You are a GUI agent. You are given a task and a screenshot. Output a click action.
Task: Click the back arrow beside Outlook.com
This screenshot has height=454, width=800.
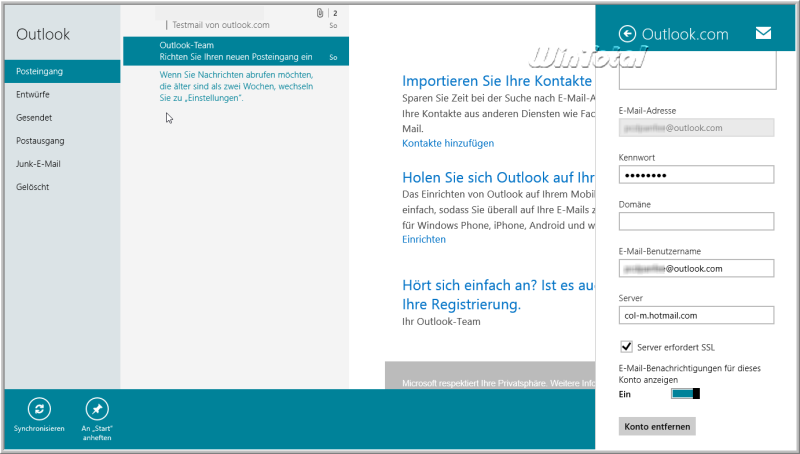tap(627, 34)
